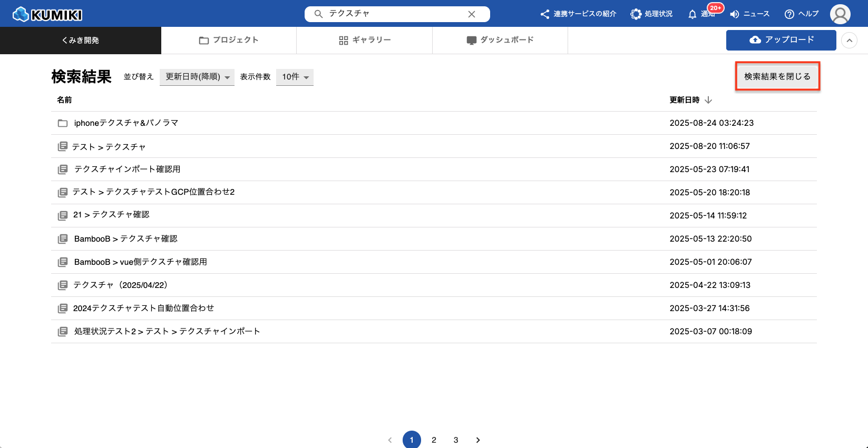Switch to the プロジェクト tab
Image resolution: width=868 pixels, height=448 pixels.
pos(229,40)
